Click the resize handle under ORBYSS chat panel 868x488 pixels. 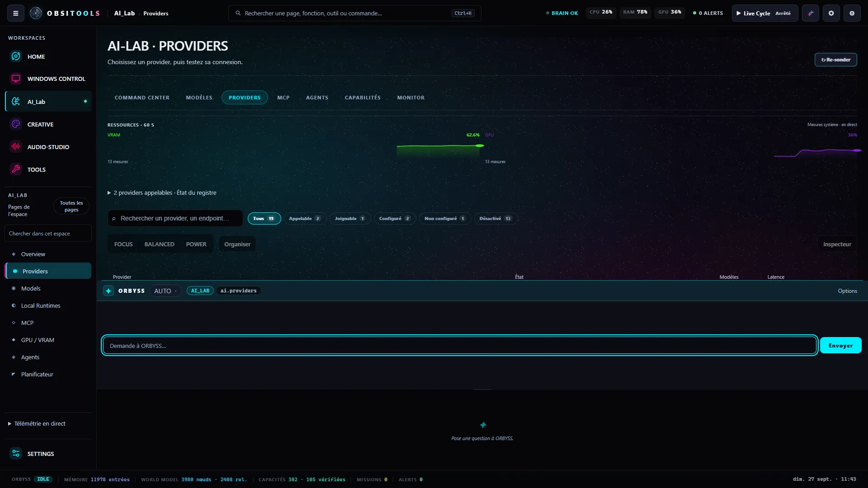point(482,389)
